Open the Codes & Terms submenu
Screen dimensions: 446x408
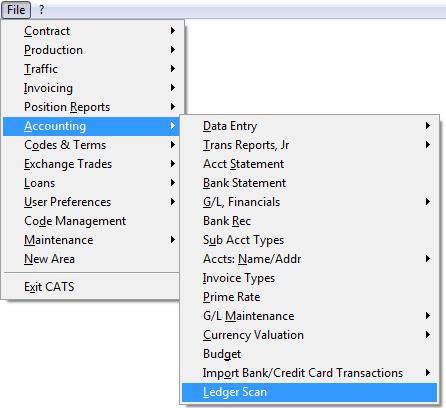(x=91, y=145)
